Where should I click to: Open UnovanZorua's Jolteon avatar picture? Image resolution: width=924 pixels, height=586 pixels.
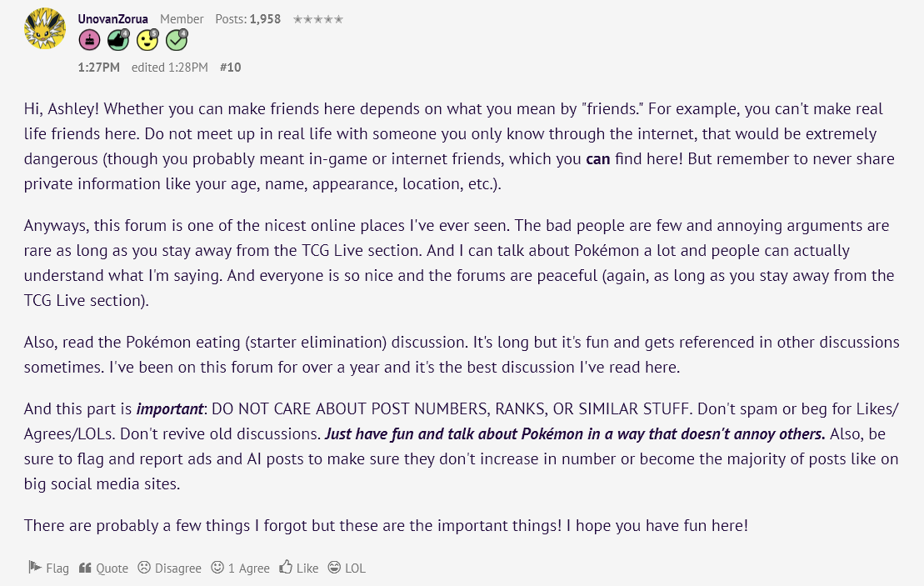44,28
